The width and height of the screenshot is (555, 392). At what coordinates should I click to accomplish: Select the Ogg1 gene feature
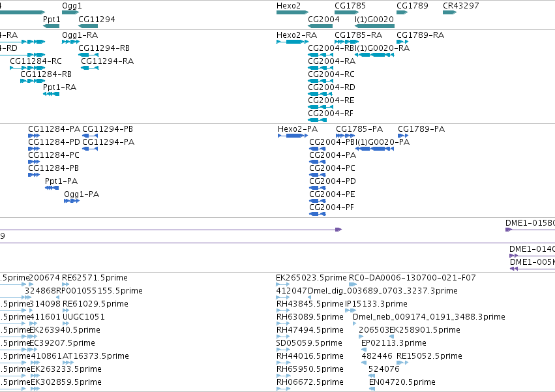pos(70,12)
